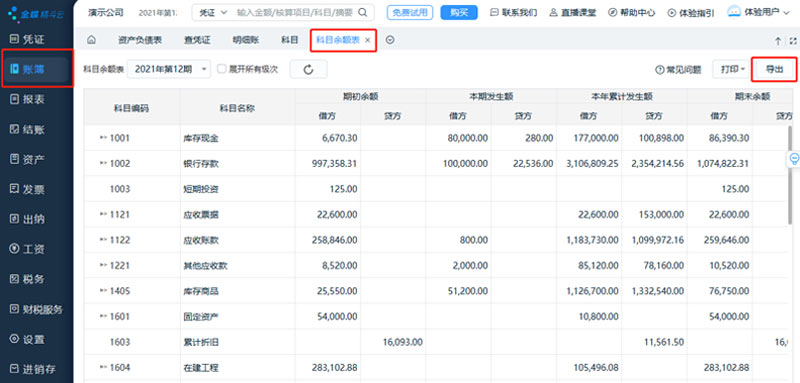Click the accounting period text 2021年第1
The image size is (800, 383).
(158, 13)
